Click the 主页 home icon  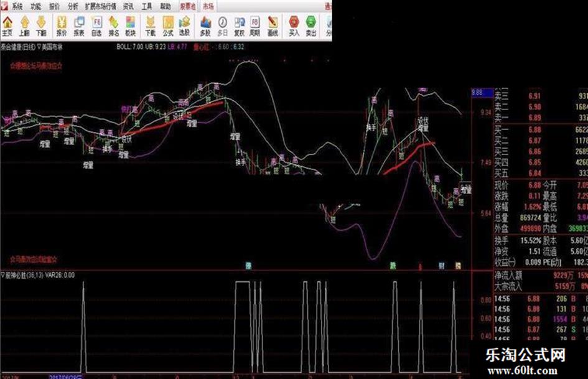pos(7,26)
